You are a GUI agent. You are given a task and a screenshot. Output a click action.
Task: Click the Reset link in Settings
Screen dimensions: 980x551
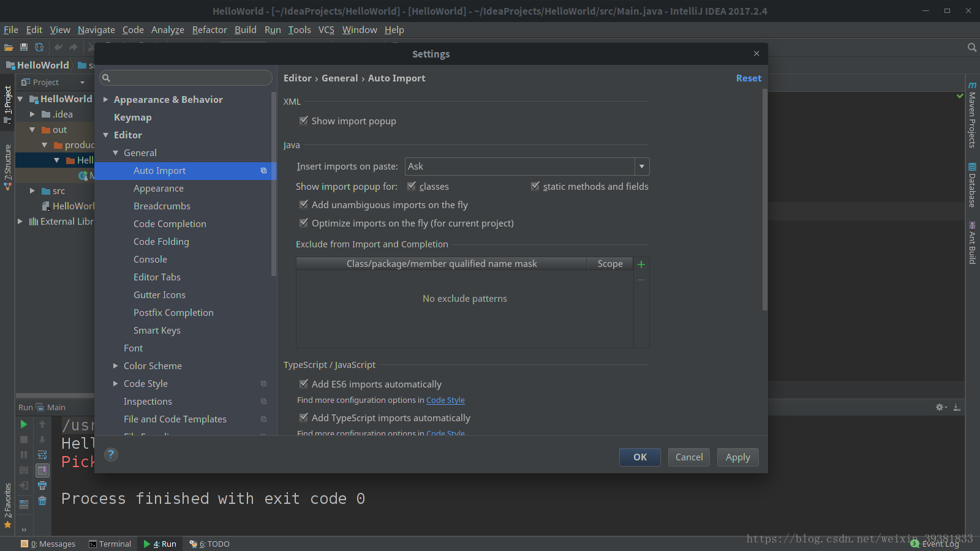click(748, 78)
